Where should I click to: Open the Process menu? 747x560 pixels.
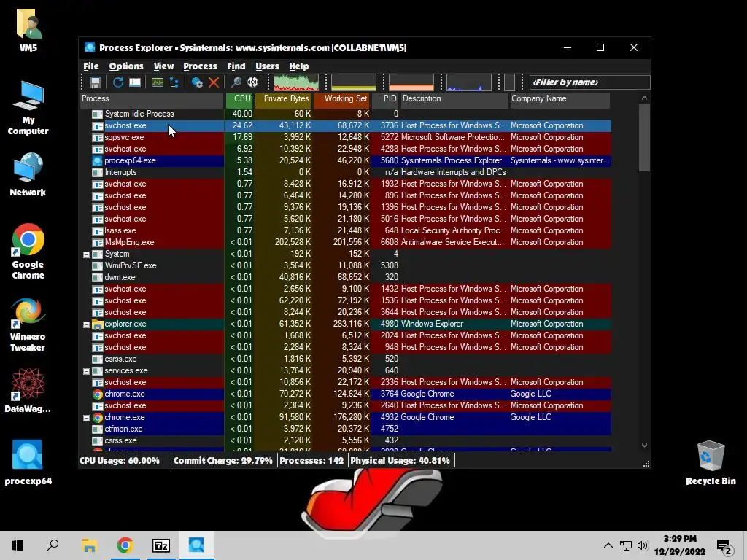point(200,66)
